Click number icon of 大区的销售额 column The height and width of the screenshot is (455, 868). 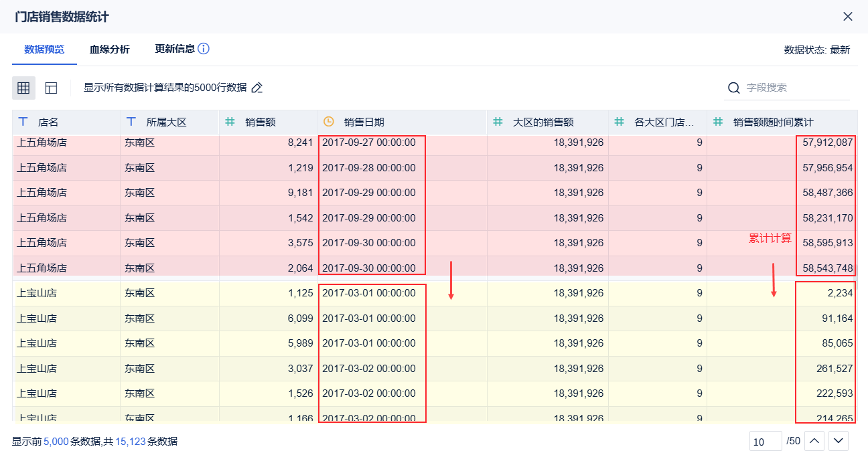click(498, 122)
